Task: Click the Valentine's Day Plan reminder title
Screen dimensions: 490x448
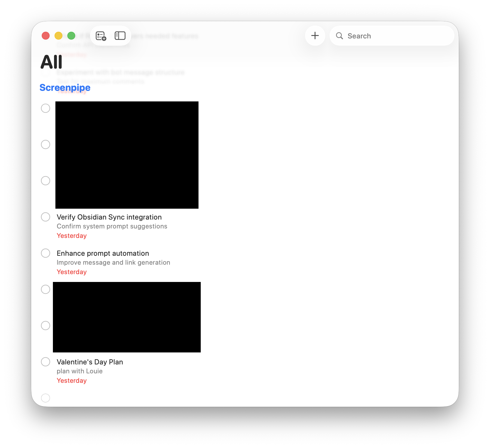Action: [x=90, y=362]
